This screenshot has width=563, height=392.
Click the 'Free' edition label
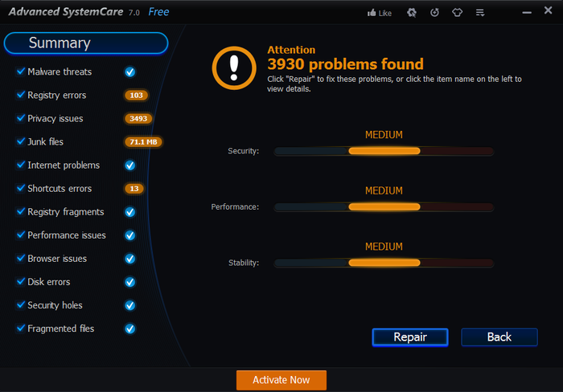[x=158, y=12]
